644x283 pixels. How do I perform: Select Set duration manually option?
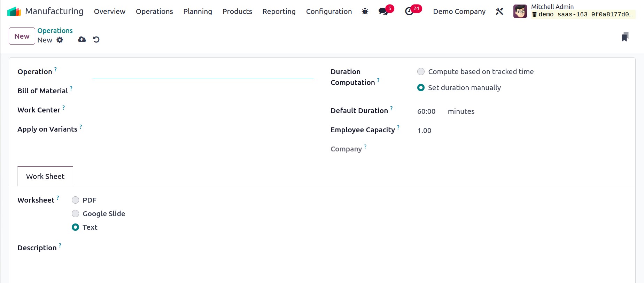421,88
